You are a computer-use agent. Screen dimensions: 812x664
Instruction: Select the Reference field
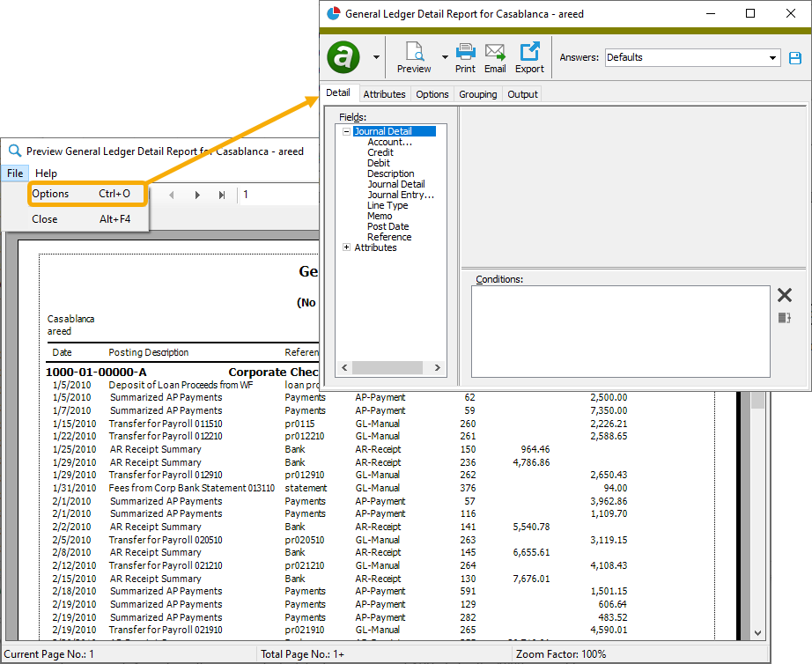pos(389,237)
